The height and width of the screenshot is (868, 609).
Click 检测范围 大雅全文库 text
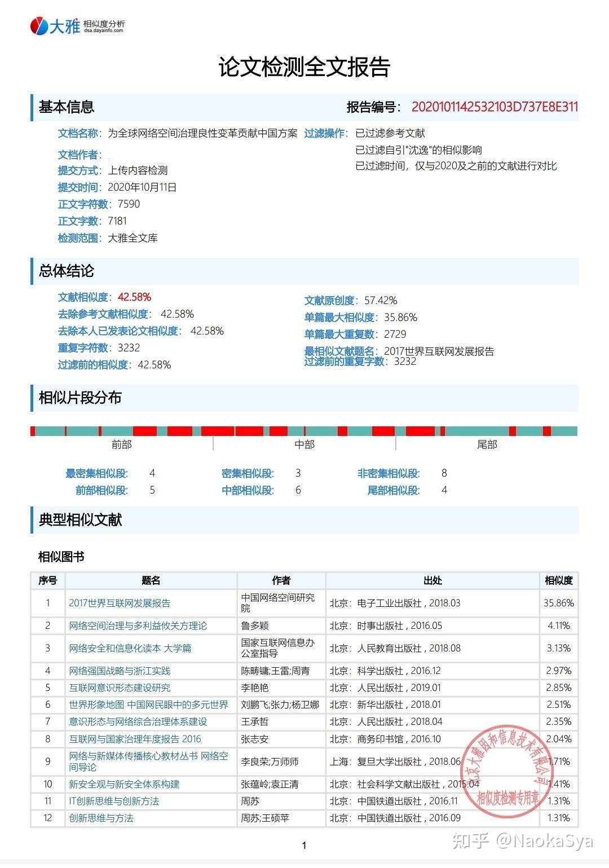(133, 238)
